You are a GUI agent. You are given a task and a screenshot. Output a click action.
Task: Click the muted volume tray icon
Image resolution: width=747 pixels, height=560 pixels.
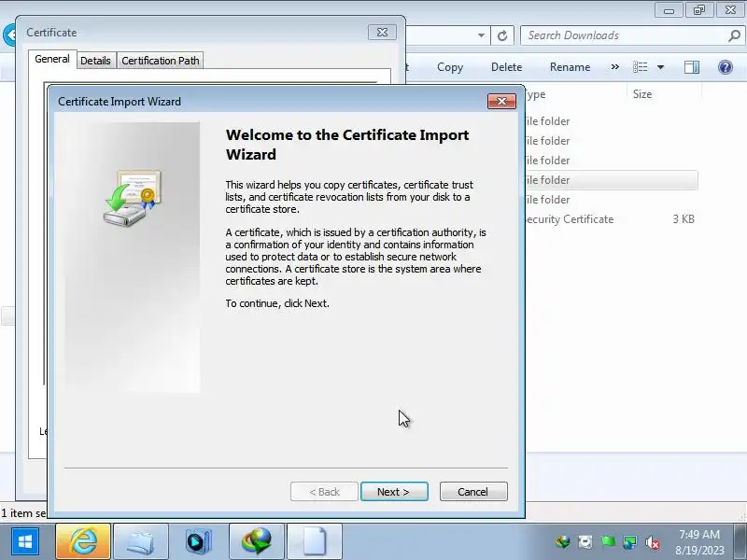(652, 542)
